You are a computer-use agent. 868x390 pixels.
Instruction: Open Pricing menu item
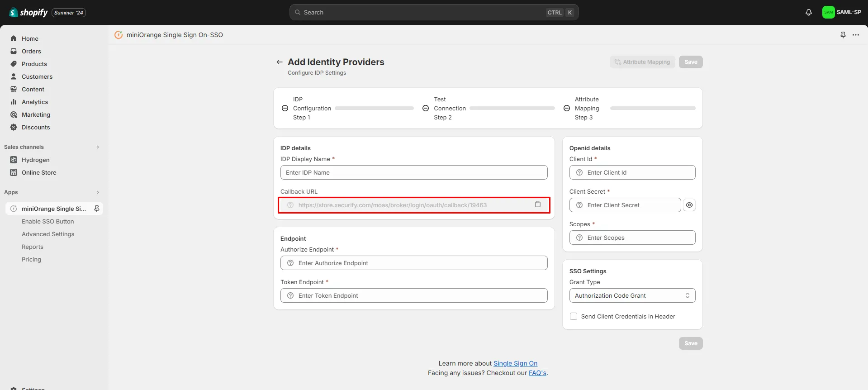click(31, 259)
